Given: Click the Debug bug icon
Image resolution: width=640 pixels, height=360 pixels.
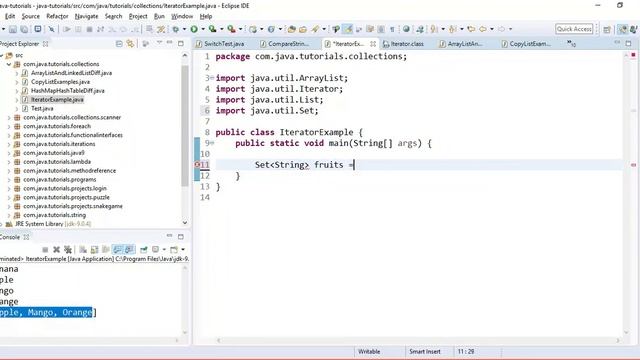Looking at the screenshot, I should pos(176,29).
